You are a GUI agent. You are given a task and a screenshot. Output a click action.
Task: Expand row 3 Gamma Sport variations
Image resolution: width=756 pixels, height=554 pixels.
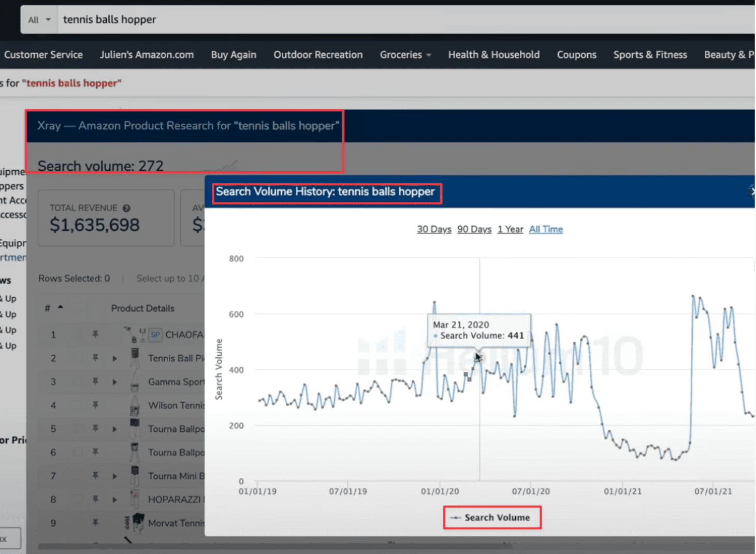(x=115, y=382)
